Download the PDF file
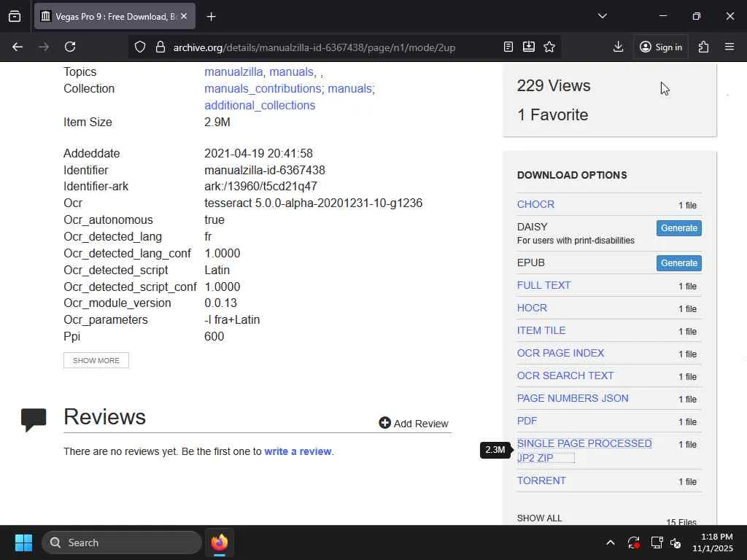 tap(527, 421)
